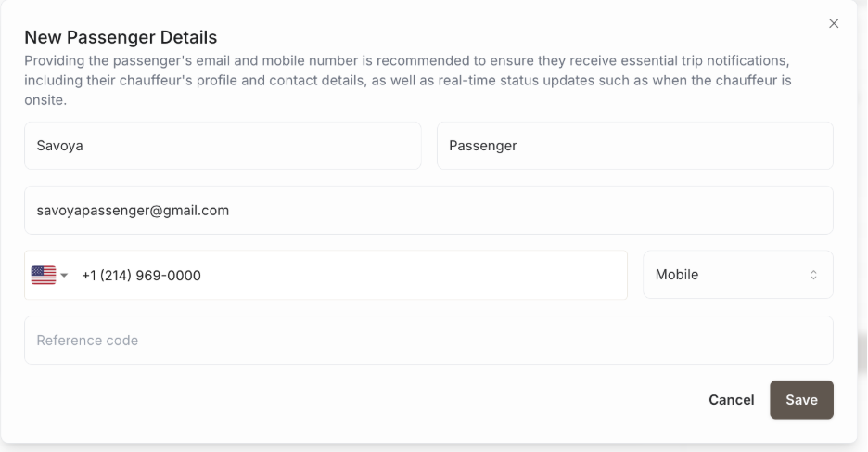Click the up-down chevron beside Mobile

(x=813, y=275)
